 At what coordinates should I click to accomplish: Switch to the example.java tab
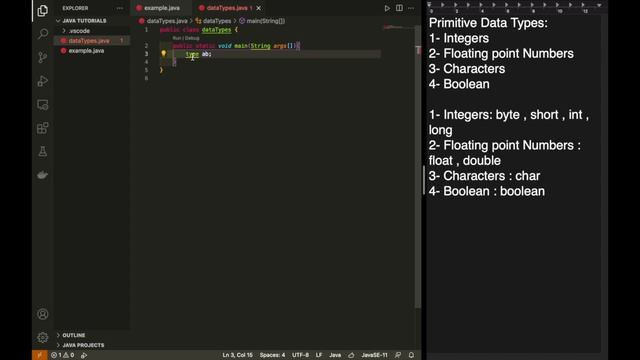tap(161, 8)
